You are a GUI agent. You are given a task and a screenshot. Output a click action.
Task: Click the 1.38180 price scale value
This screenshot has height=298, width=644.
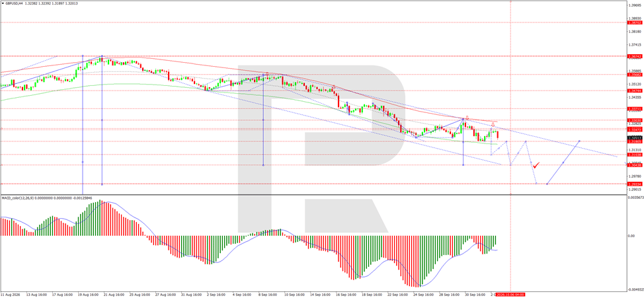click(x=635, y=32)
